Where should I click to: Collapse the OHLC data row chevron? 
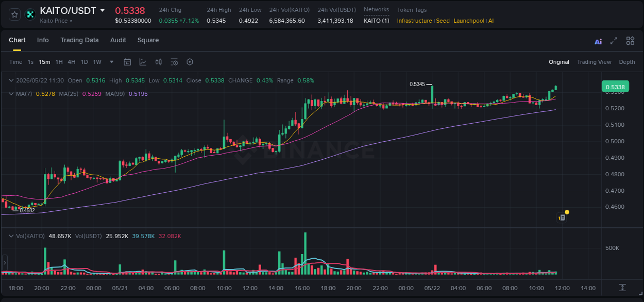(11, 80)
